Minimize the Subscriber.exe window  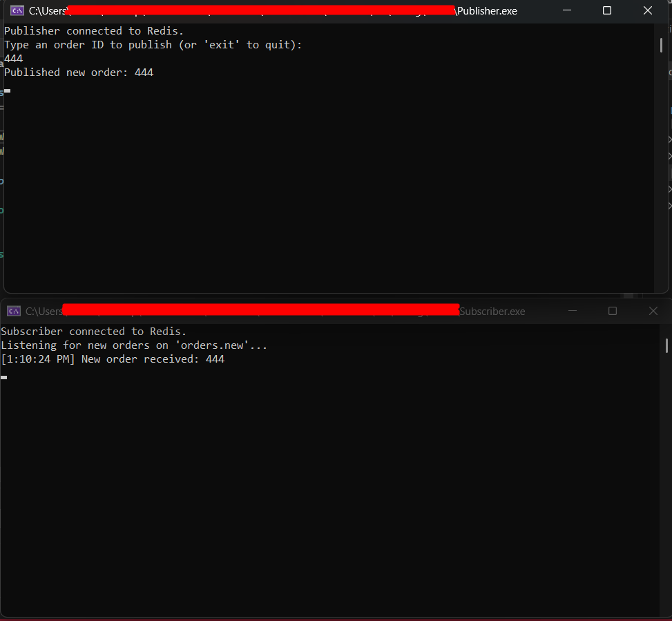[572, 311]
